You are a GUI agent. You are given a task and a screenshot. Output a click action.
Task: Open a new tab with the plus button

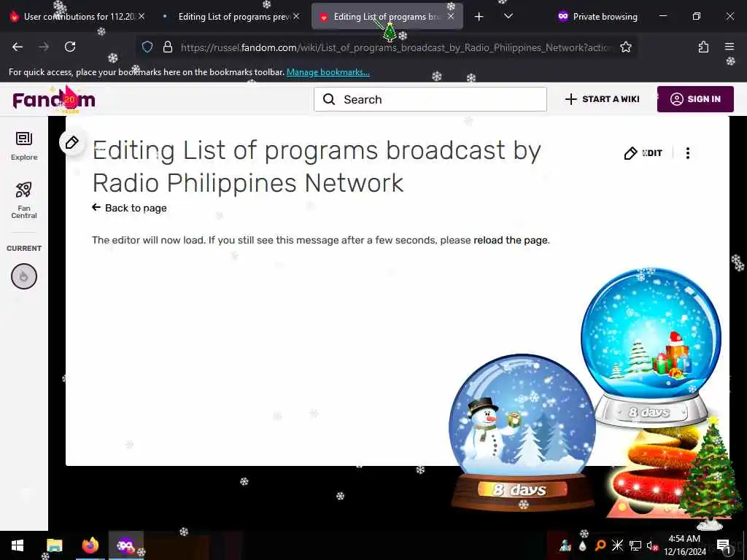point(479,17)
